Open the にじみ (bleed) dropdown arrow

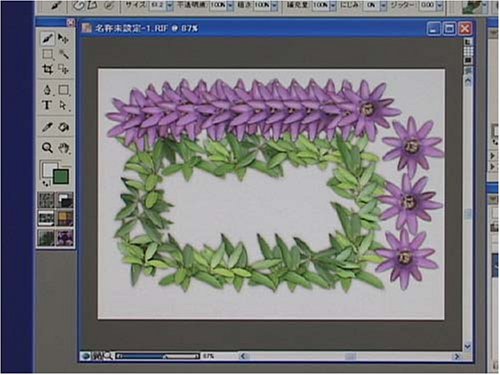tap(383, 6)
